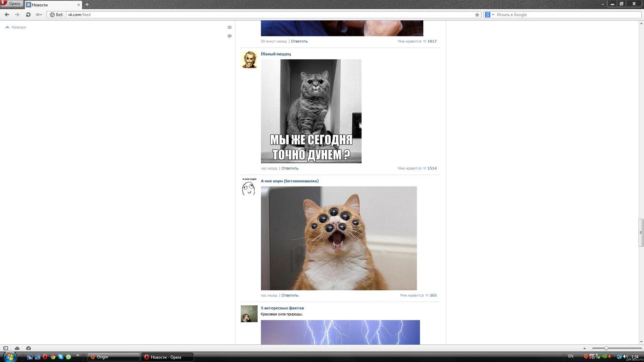Open the closed tabs dropdown arrow
The width and height of the screenshot is (644, 362).
[x=603, y=5]
